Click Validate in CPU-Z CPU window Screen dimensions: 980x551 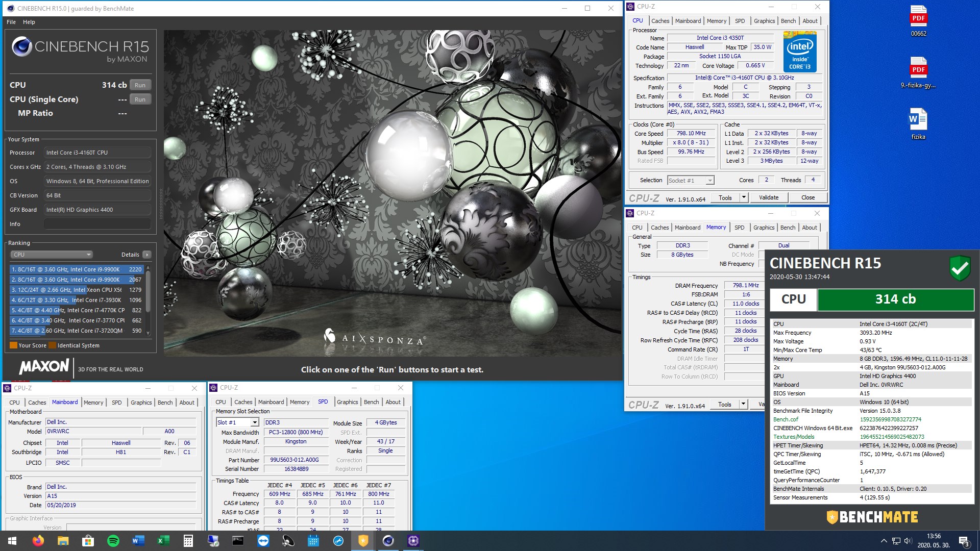(x=769, y=197)
